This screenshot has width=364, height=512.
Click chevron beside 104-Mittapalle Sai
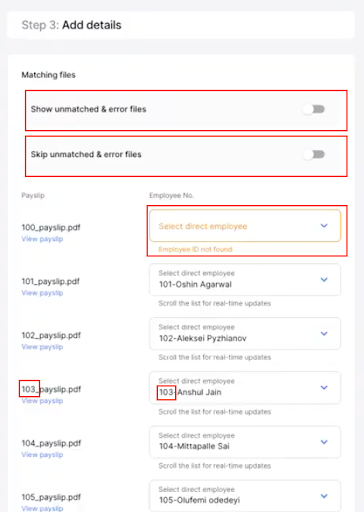pyautogui.click(x=324, y=442)
